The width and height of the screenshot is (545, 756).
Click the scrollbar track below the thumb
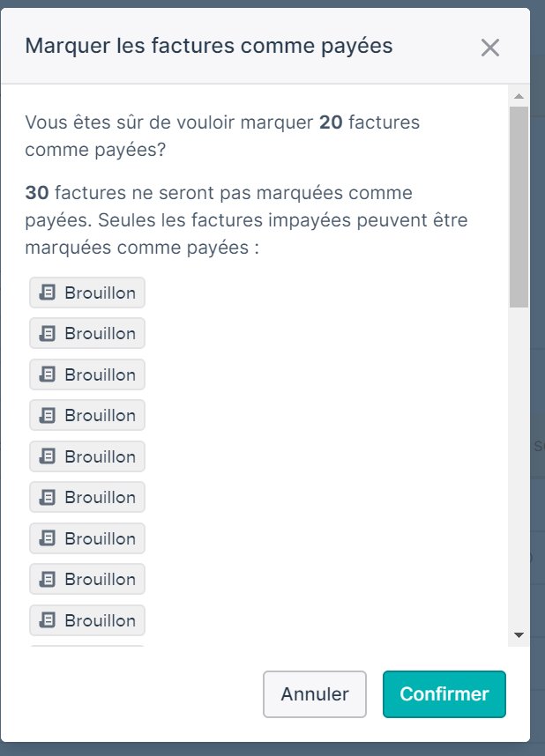519,468
